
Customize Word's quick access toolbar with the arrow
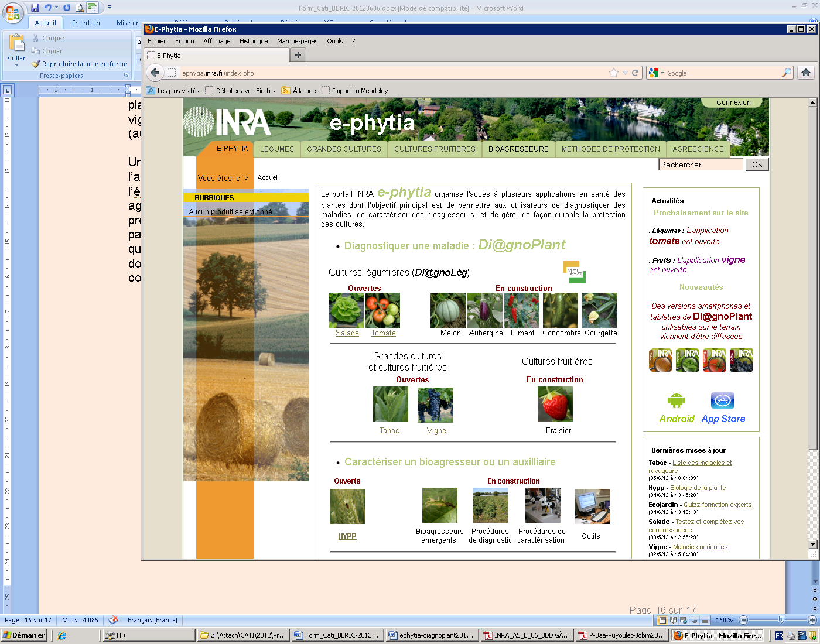(110, 8)
